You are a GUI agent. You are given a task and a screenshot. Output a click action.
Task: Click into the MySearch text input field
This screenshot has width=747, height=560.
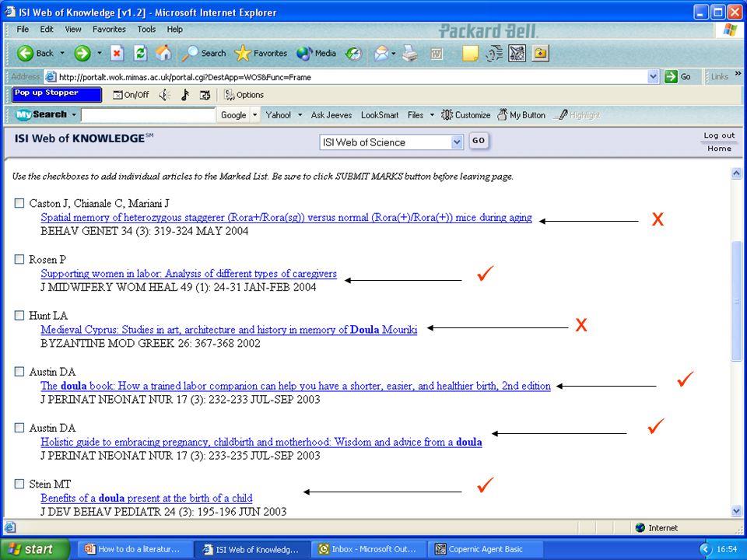148,115
